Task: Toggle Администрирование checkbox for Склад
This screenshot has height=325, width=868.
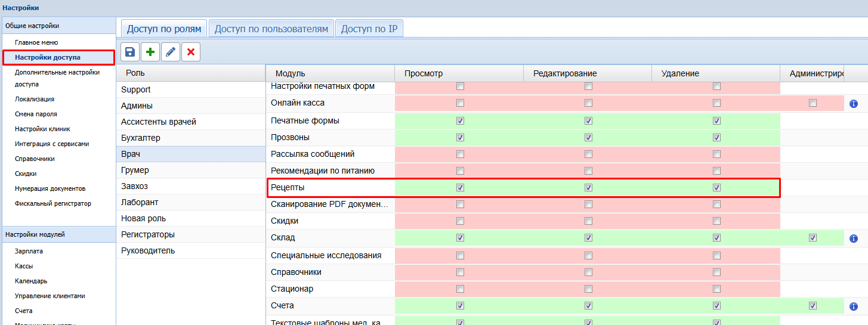Action: 813,238
